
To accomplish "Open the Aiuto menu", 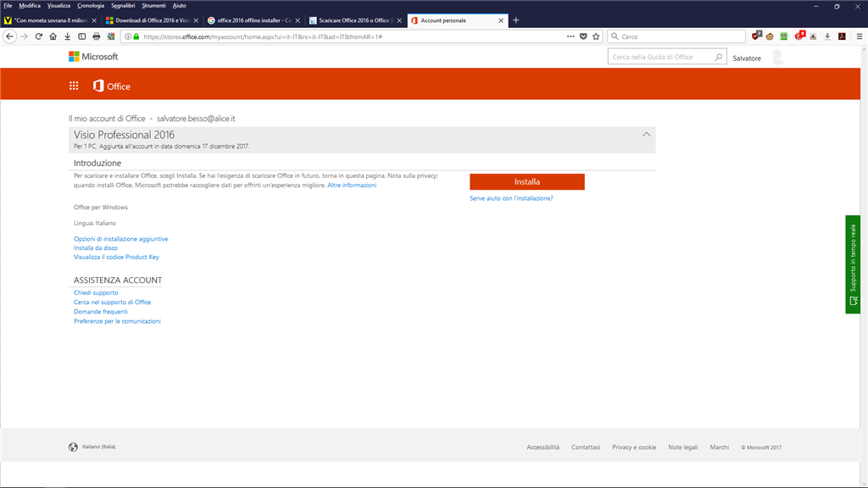I will (x=180, y=6).
